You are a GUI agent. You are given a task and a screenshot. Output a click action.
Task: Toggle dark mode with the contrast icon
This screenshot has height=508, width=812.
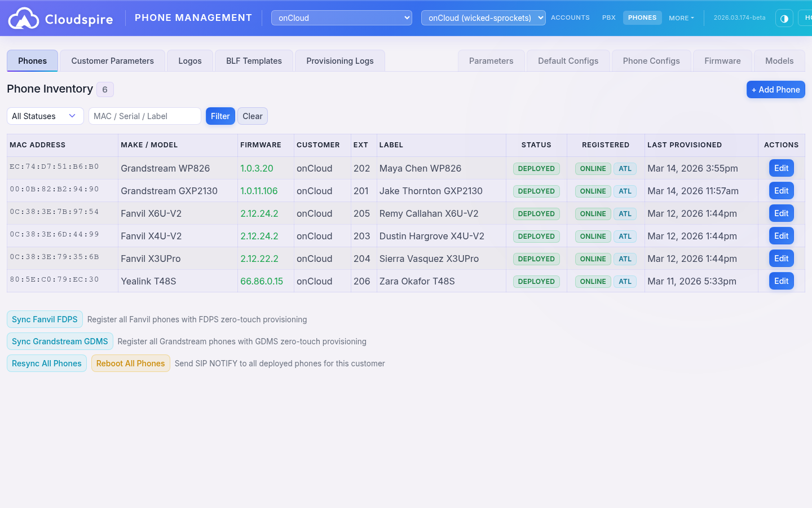tap(784, 17)
